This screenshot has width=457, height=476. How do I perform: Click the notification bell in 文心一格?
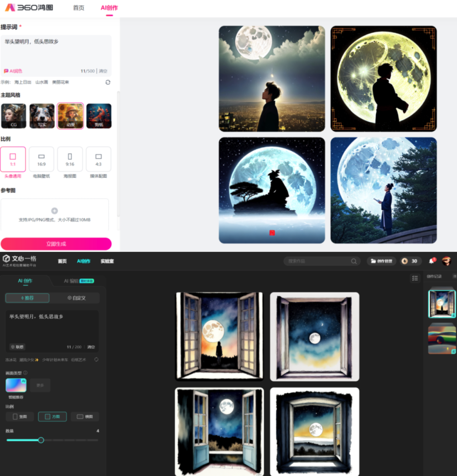431,261
